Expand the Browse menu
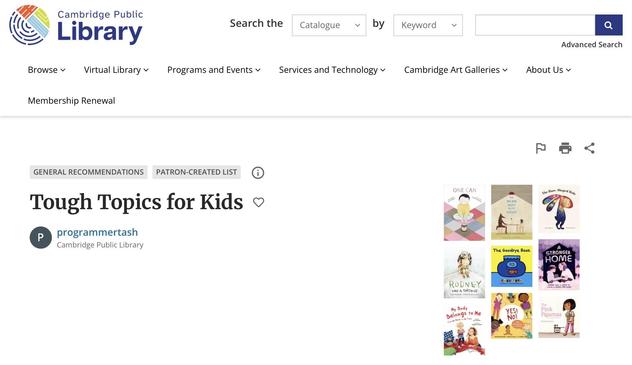632x365 pixels. [x=46, y=70]
